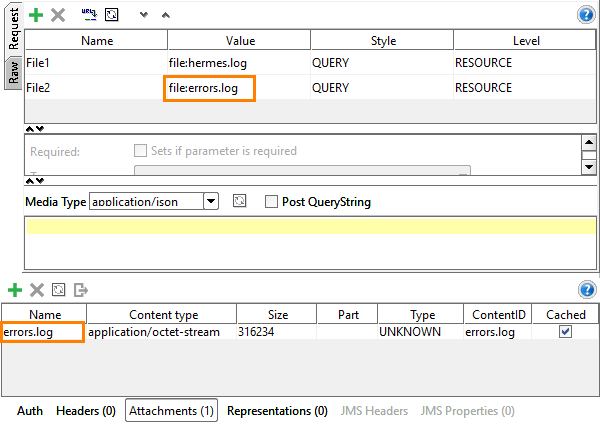Click the Style column header
Viewport: 600px width, 424px height.
[383, 40]
